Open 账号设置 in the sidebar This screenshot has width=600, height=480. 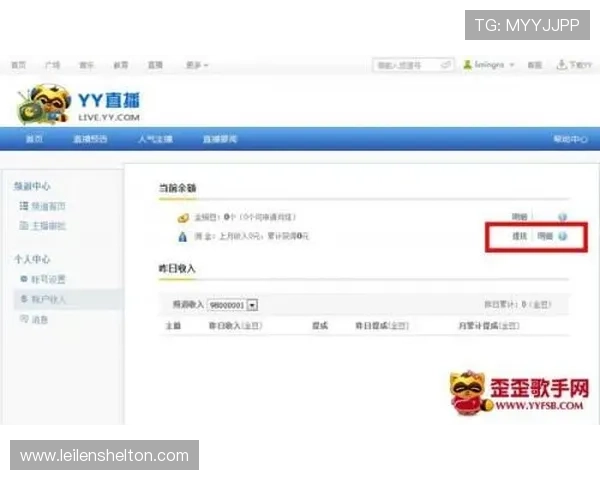coord(48,279)
